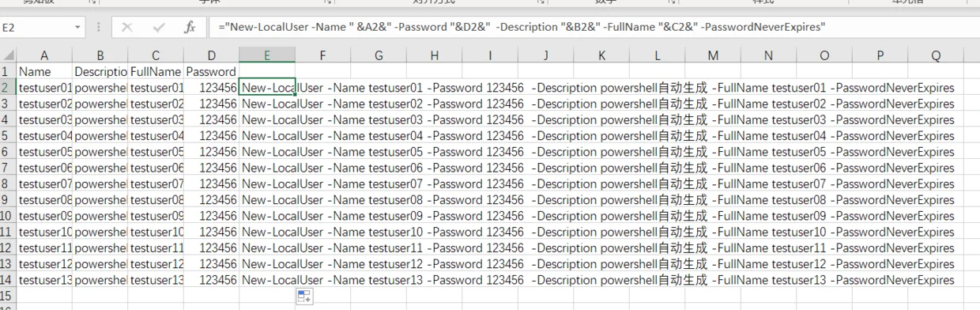Viewport: 980px width, 310px height.
Task: Open the Insert Function fx dialog
Action: pyautogui.click(x=190, y=28)
